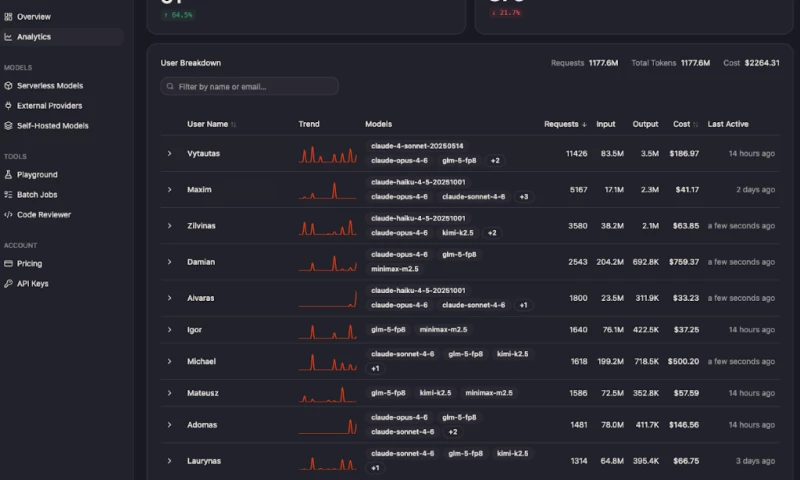Image resolution: width=800 pixels, height=480 pixels.
Task: Click the Self-Hosted Models layers icon
Action: [8, 125]
